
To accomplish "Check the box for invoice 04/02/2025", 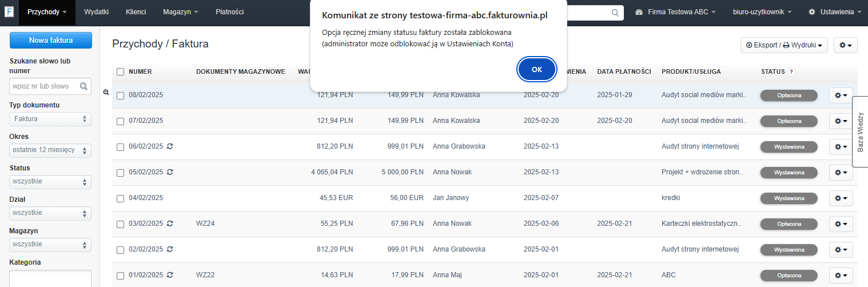I will (x=120, y=198).
